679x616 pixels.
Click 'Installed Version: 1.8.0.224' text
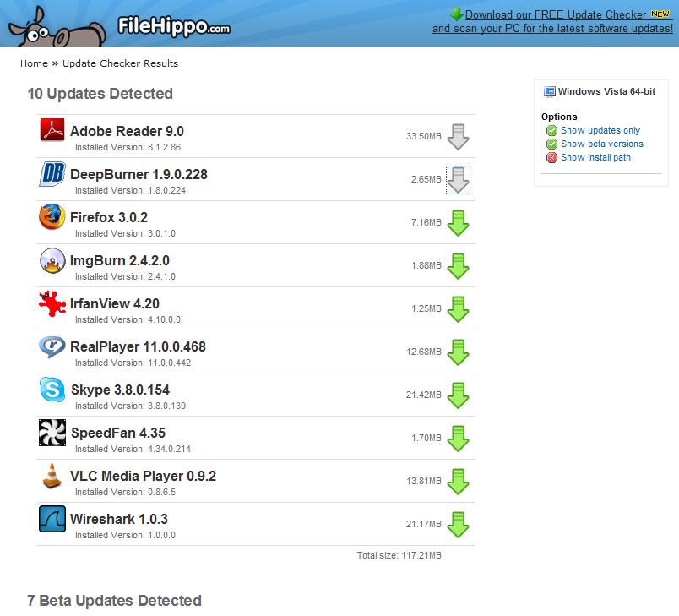click(x=130, y=190)
